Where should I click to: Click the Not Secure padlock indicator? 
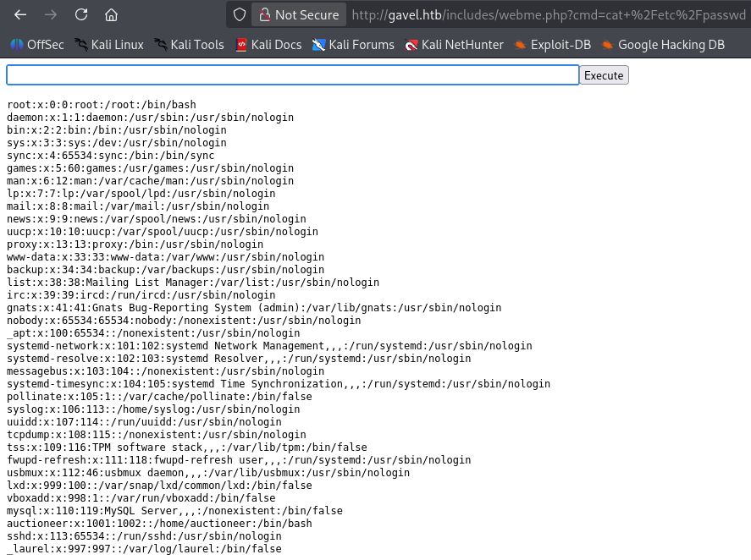(x=298, y=15)
